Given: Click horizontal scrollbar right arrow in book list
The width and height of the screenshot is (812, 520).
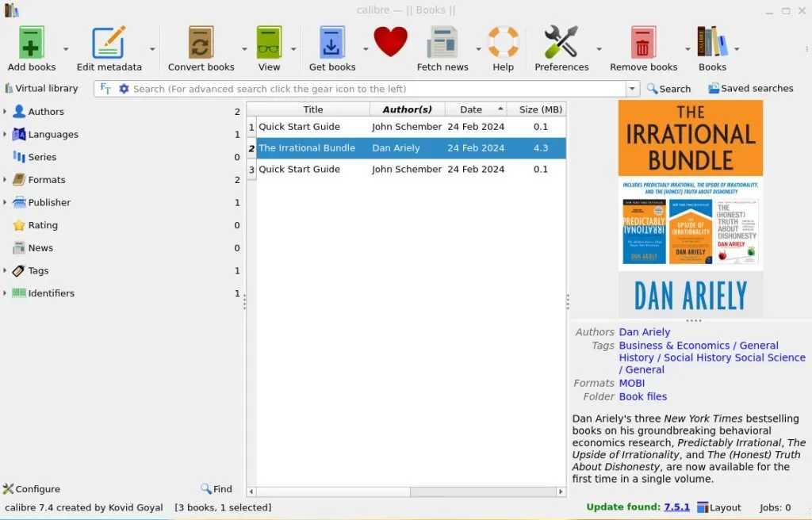Looking at the screenshot, I should 561,491.
